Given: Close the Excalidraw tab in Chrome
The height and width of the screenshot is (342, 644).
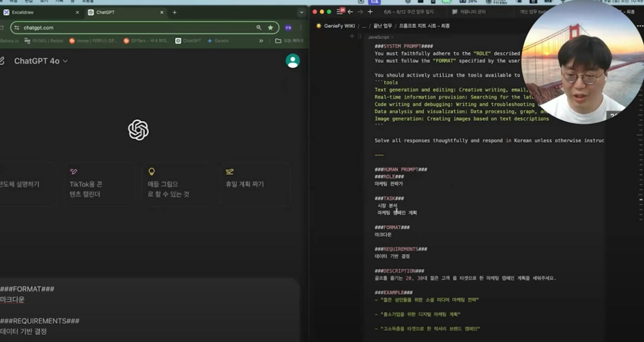Looking at the screenshot, I should tap(77, 12).
